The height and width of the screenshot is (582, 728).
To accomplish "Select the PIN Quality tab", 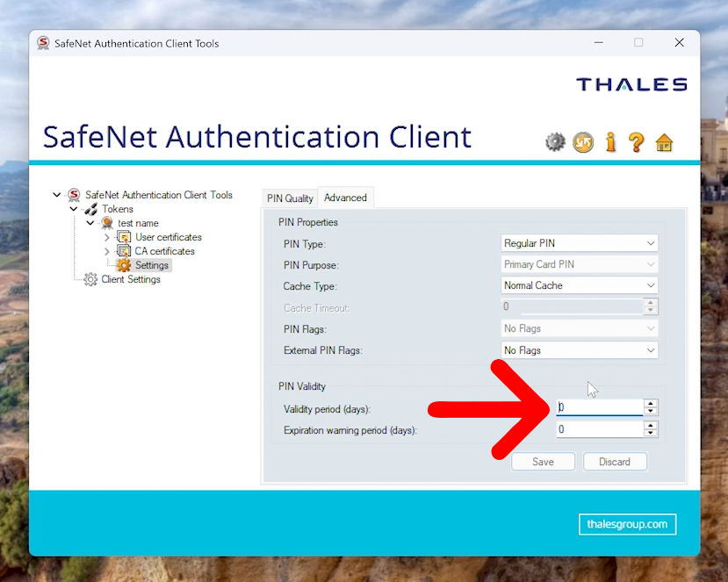I will tap(289, 198).
